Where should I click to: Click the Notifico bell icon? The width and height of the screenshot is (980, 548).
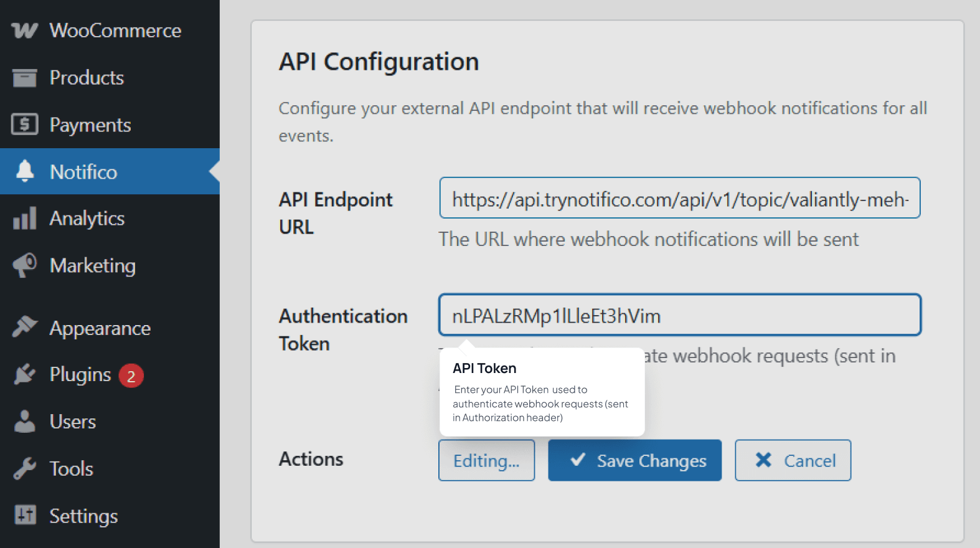24,171
